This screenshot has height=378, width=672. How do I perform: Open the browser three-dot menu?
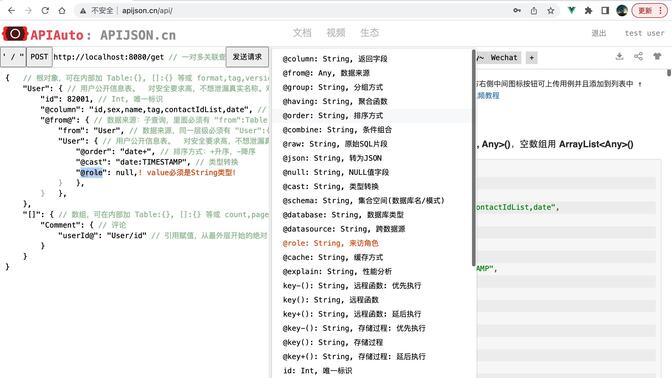[x=661, y=11]
